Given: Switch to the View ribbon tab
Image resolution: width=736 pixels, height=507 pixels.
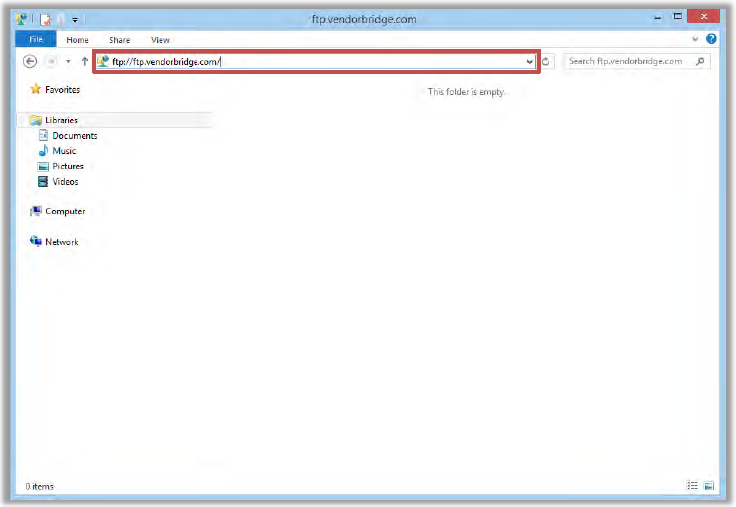Looking at the screenshot, I should 160,40.
